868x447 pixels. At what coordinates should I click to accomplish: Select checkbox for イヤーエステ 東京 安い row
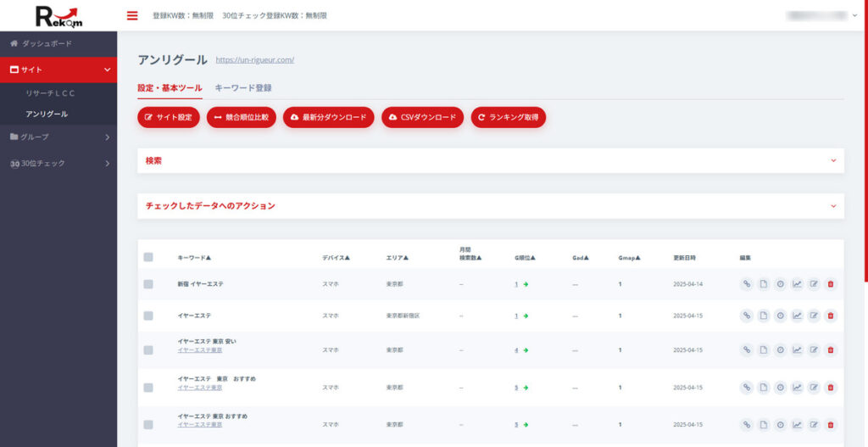(148, 349)
